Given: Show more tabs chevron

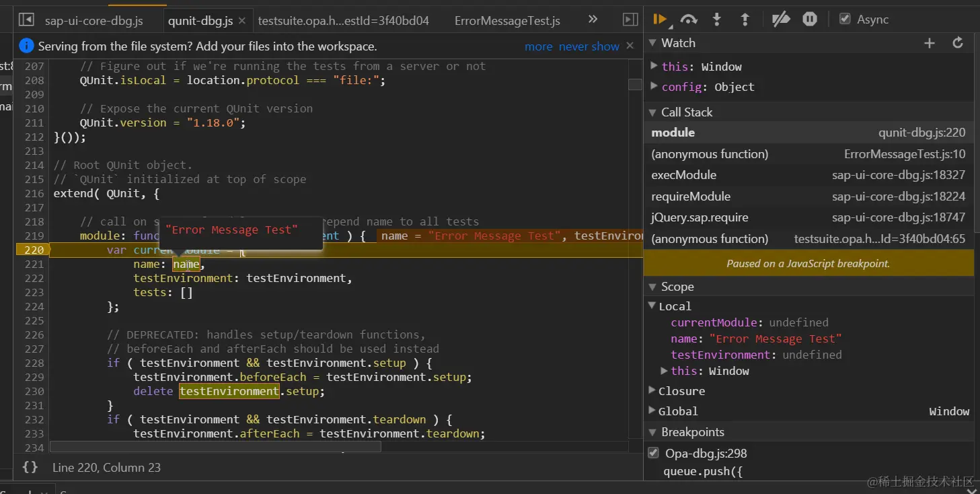Looking at the screenshot, I should pos(593,19).
